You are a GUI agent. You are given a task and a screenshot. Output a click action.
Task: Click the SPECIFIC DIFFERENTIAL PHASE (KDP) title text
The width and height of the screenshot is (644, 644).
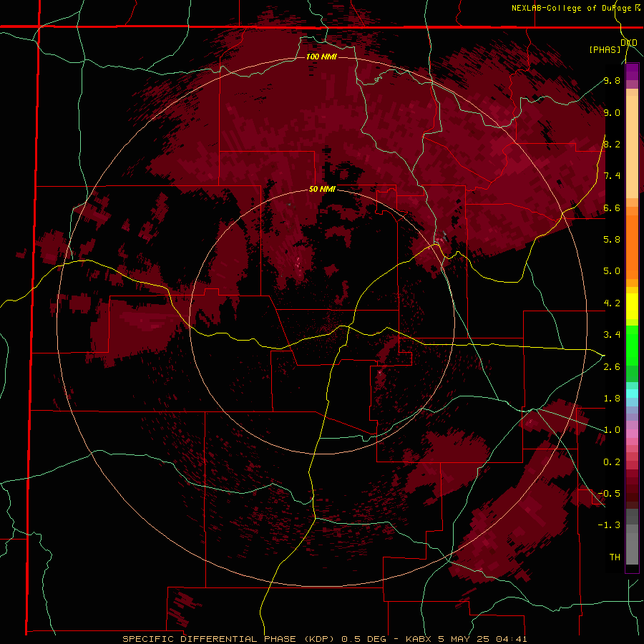pyautogui.click(x=228, y=639)
